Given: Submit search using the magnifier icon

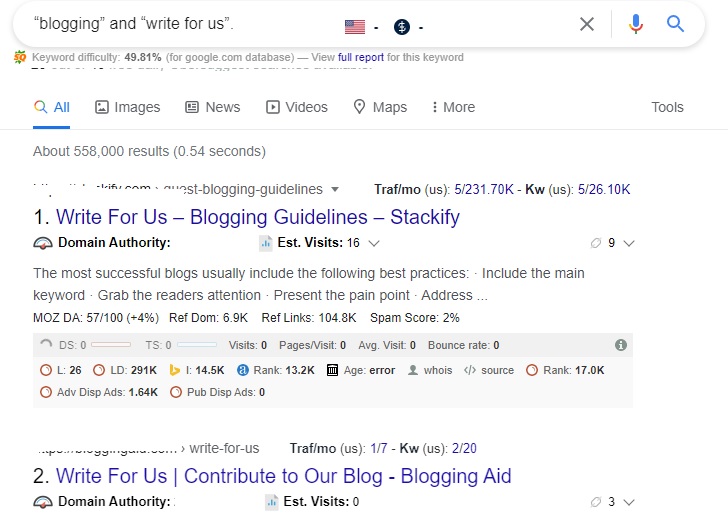Looking at the screenshot, I should click(x=675, y=23).
